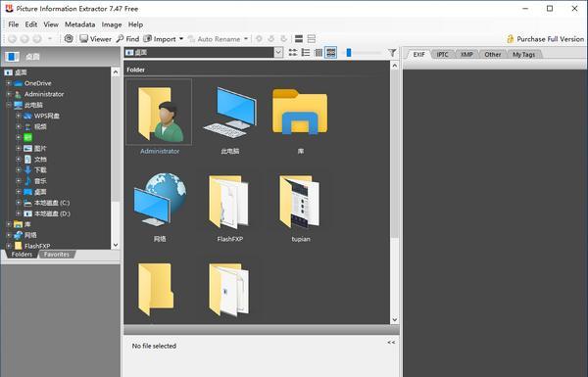Select the outlined split layout icon
Image resolution: width=588 pixels, height=377 pixels.
[312, 38]
